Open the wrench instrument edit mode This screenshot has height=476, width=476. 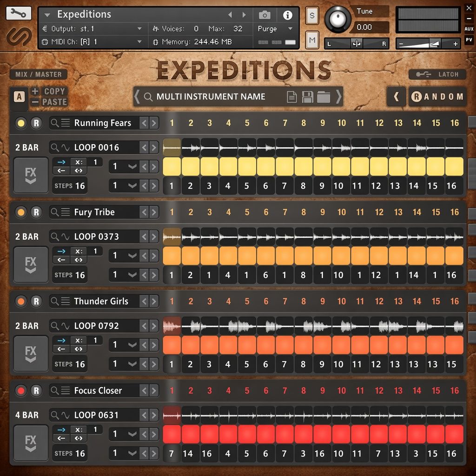click(x=19, y=13)
